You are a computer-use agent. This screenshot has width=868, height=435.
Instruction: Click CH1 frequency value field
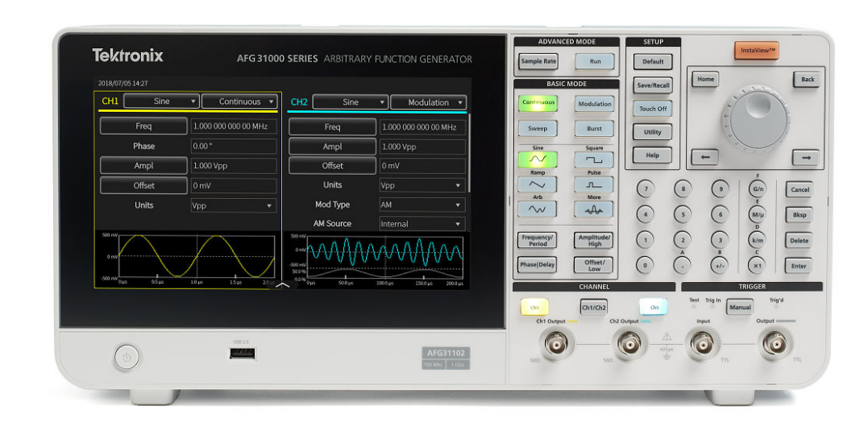[x=234, y=126]
